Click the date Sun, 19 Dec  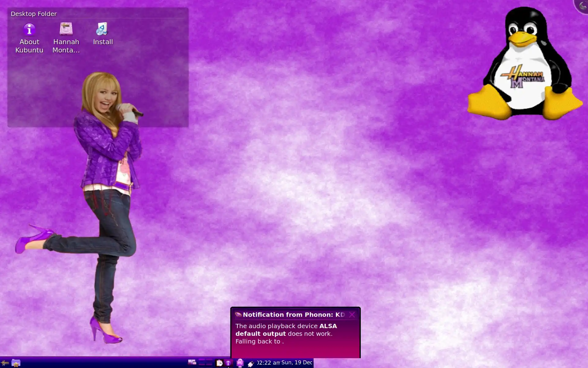pyautogui.click(x=296, y=362)
